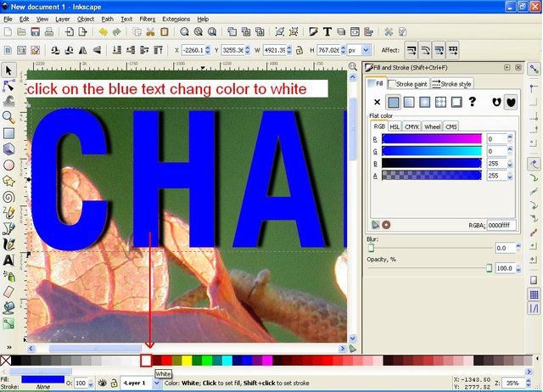543x392 pixels.
Task: Click the B blue channel slider
Action: pos(432,164)
